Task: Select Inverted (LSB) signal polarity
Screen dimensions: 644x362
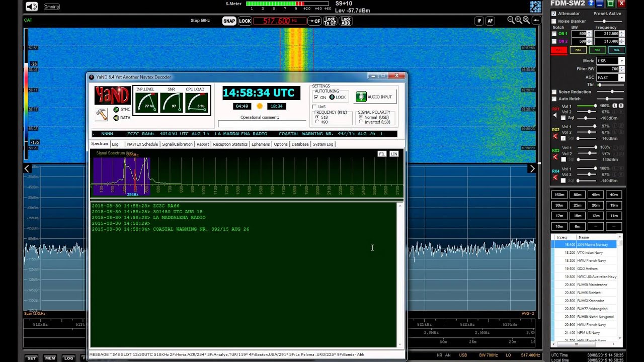Action: coord(361,122)
